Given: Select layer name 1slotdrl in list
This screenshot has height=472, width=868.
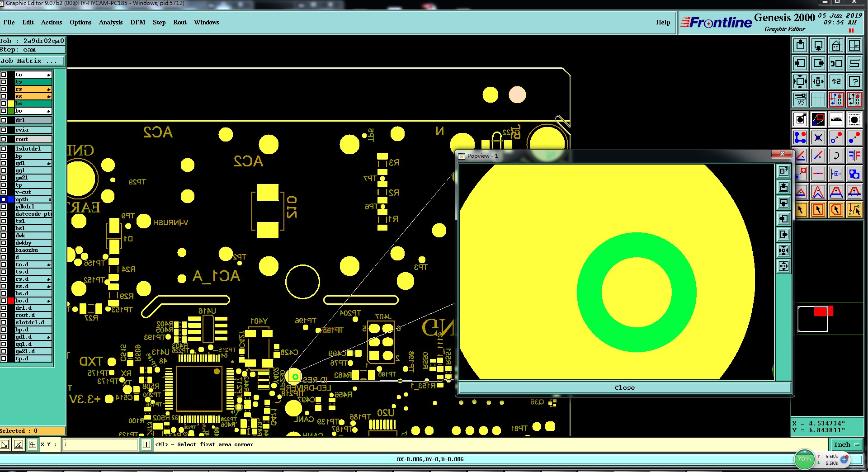Looking at the screenshot, I should (33, 149).
